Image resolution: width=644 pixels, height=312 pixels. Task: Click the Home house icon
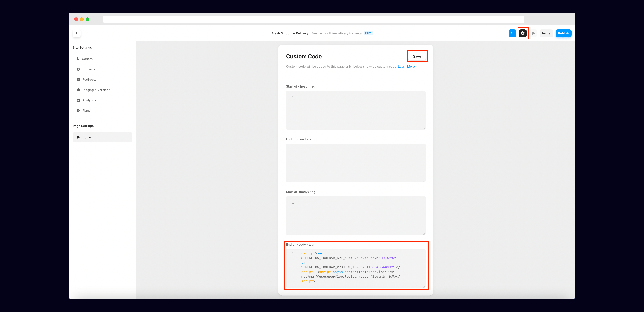click(78, 137)
